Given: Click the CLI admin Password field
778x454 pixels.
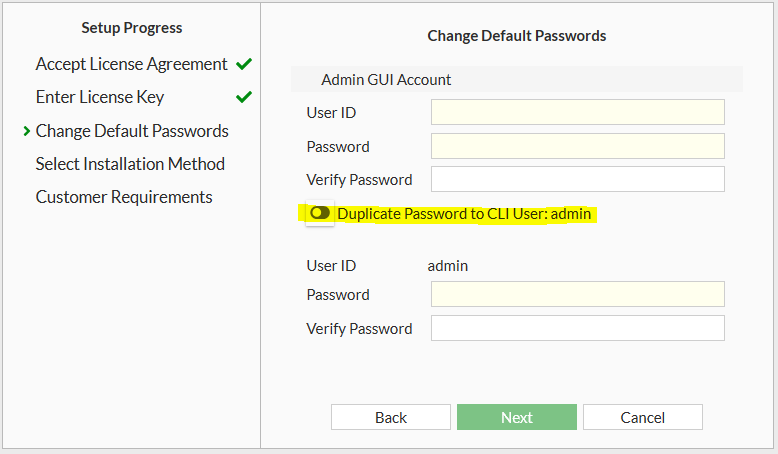Looking at the screenshot, I should (577, 294).
